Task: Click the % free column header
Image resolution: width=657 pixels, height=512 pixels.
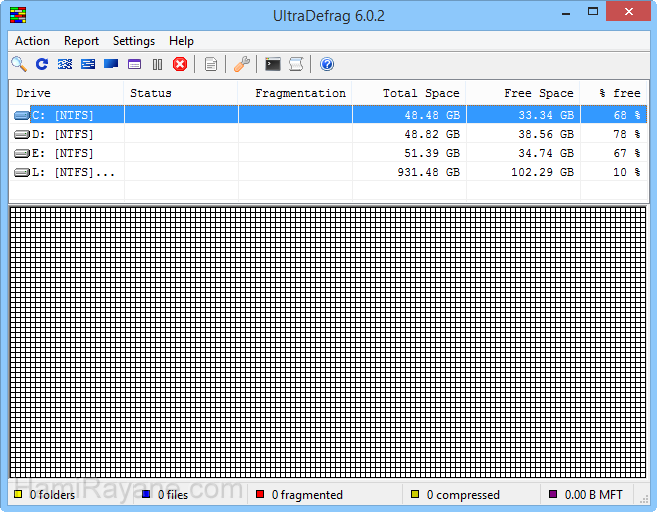Action: coord(614,93)
